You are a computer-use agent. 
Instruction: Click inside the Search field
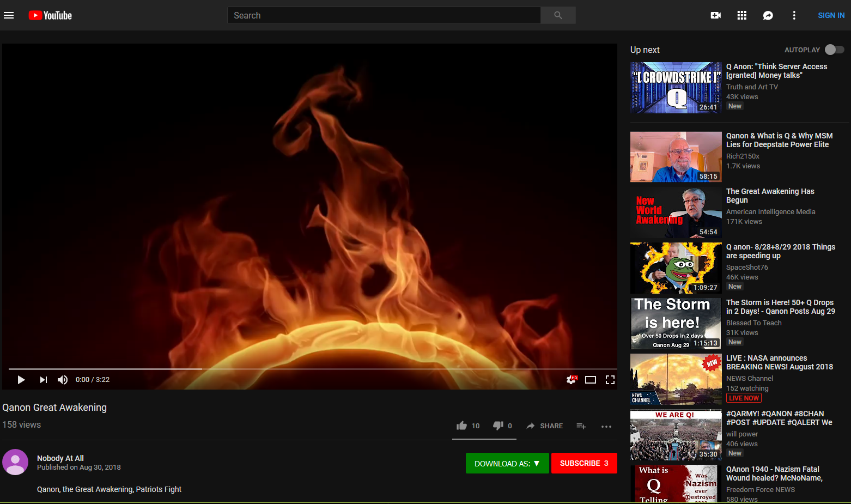[384, 15]
